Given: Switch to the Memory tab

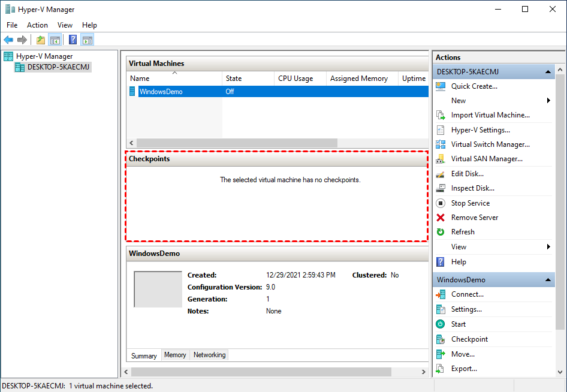Looking at the screenshot, I should point(175,355).
